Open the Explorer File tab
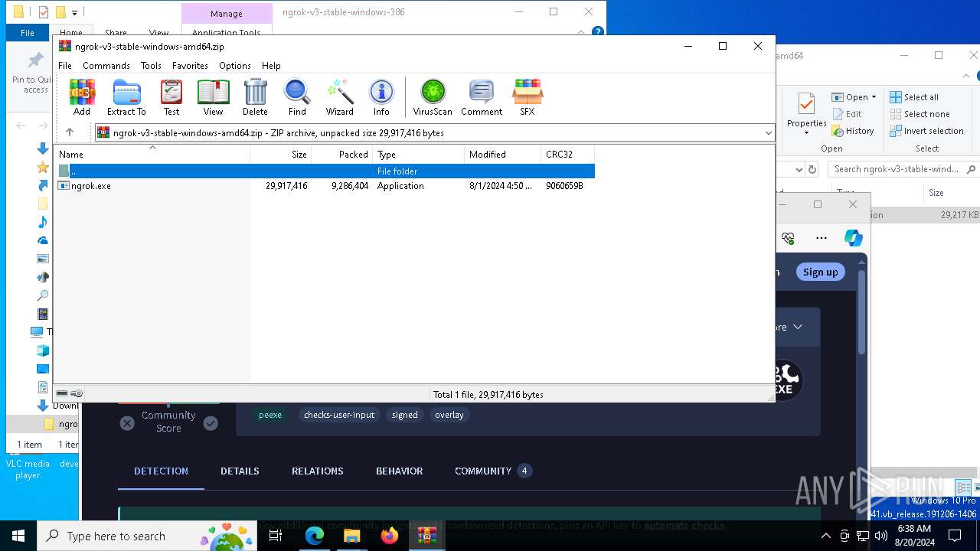The height and width of the screenshot is (551, 980). click(x=28, y=32)
